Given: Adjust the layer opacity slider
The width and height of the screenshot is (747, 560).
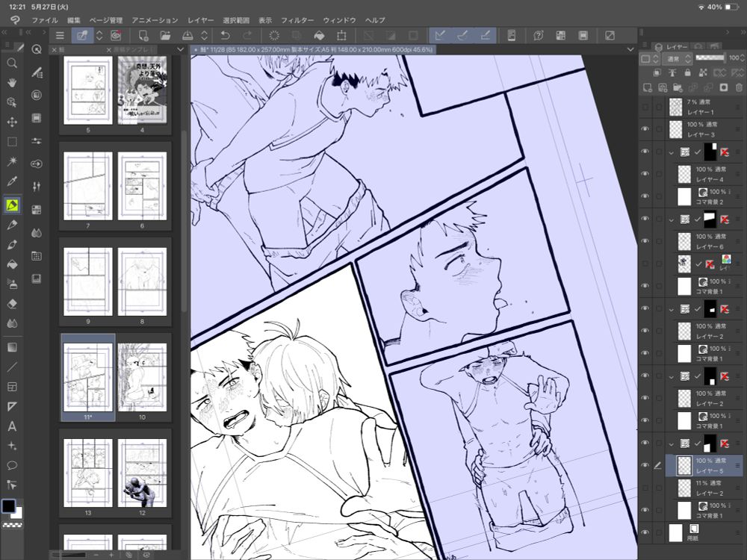Looking at the screenshot, I should click(710, 57).
